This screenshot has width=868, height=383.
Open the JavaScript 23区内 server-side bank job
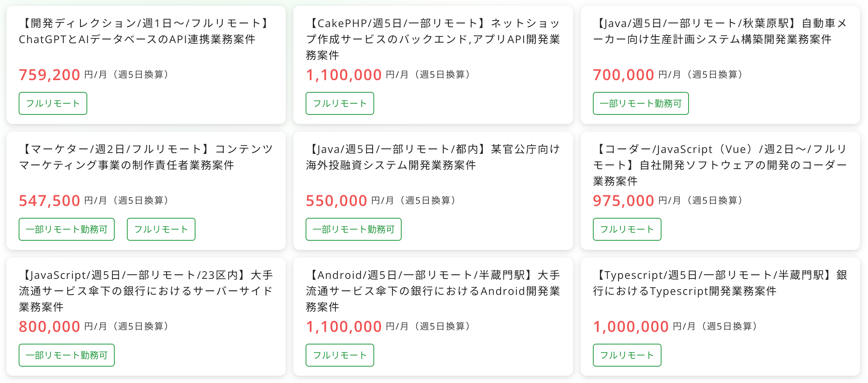pos(146,290)
